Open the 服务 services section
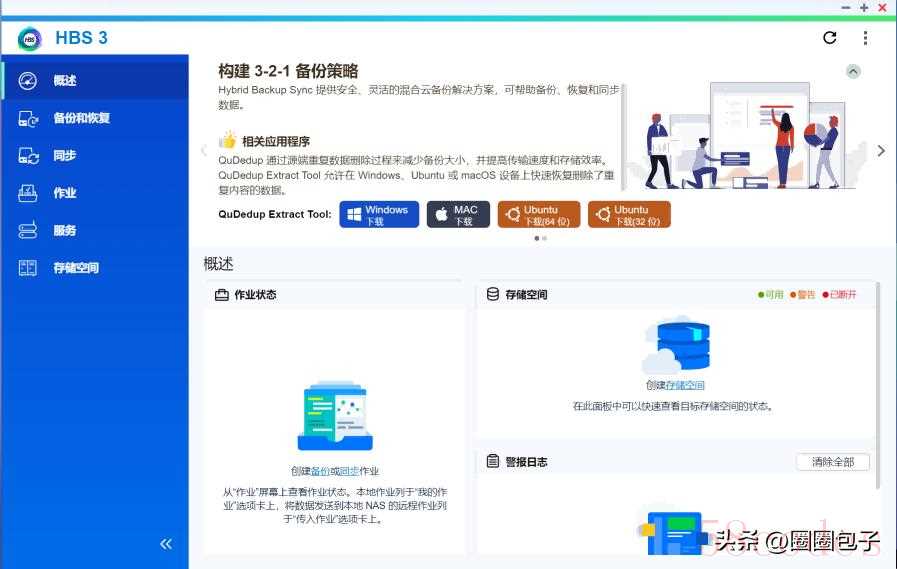897x569 pixels. (95, 230)
